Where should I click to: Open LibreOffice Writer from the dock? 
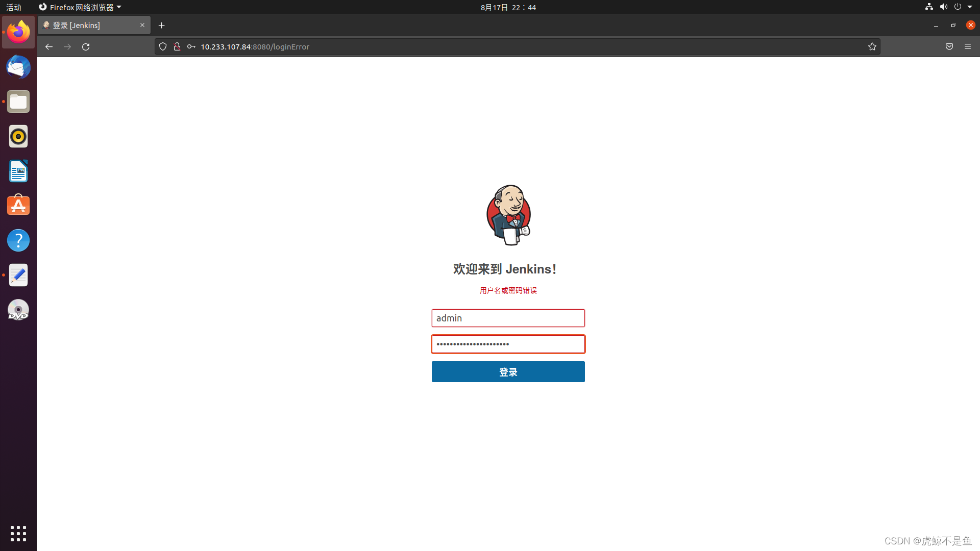[x=18, y=171]
